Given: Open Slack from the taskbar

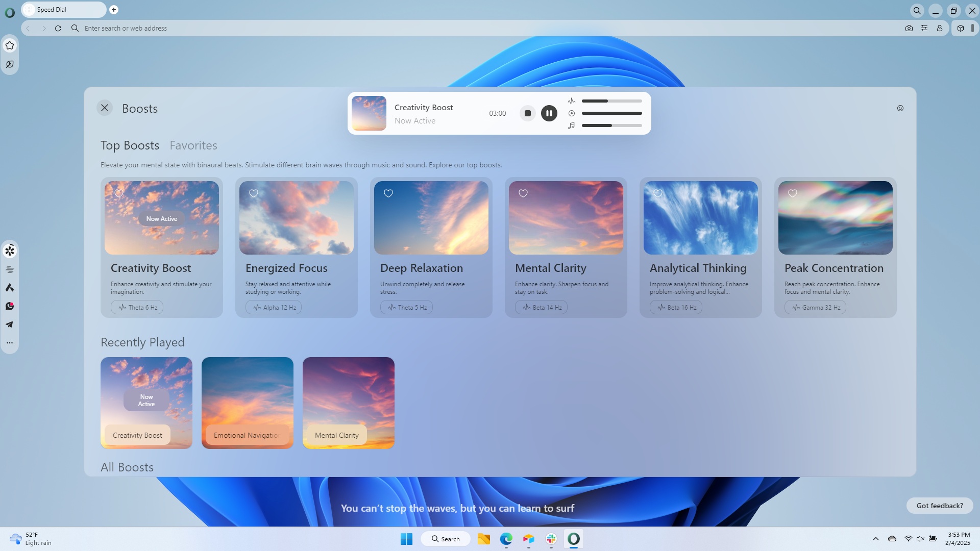Looking at the screenshot, I should point(551,539).
